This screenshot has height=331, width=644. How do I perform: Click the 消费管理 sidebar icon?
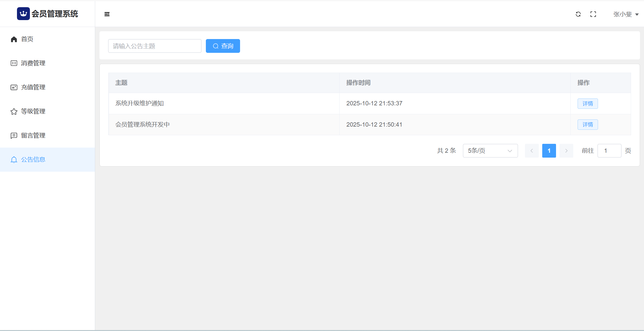[14, 63]
